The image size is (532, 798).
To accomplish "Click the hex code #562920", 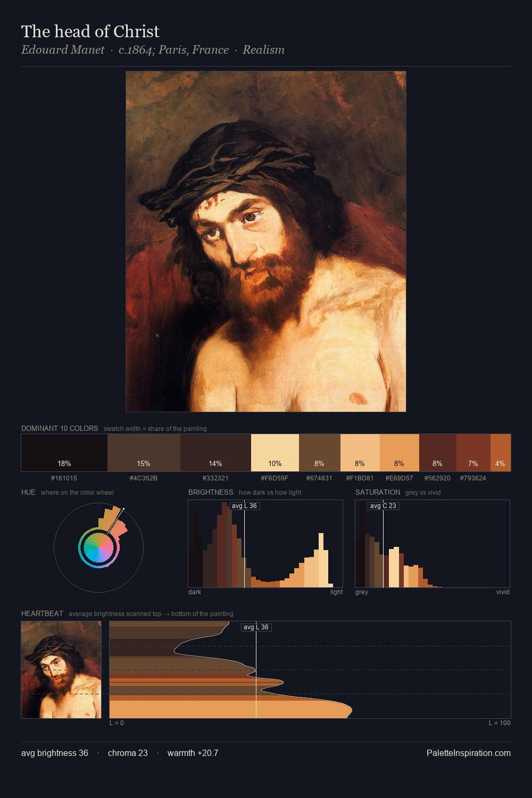I will 437,478.
